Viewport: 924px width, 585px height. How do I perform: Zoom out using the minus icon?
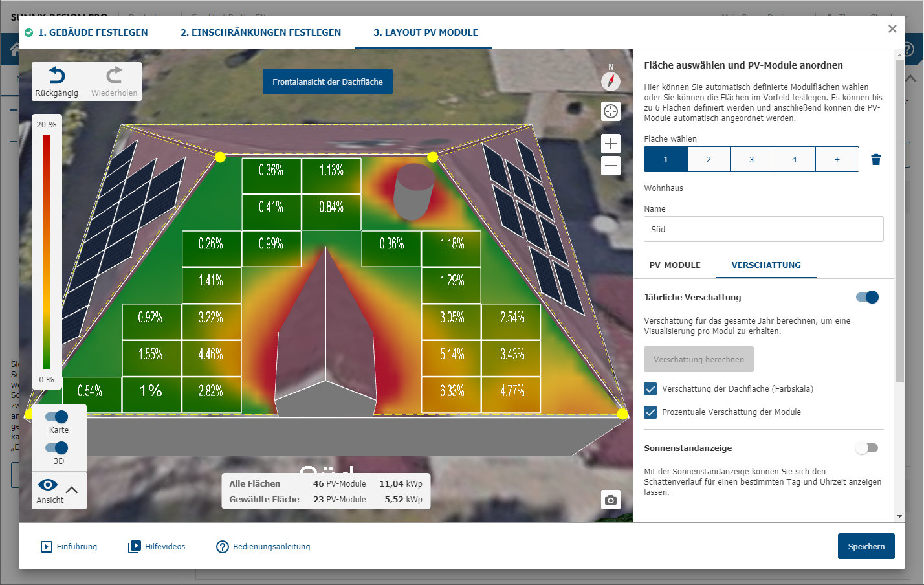(x=610, y=166)
